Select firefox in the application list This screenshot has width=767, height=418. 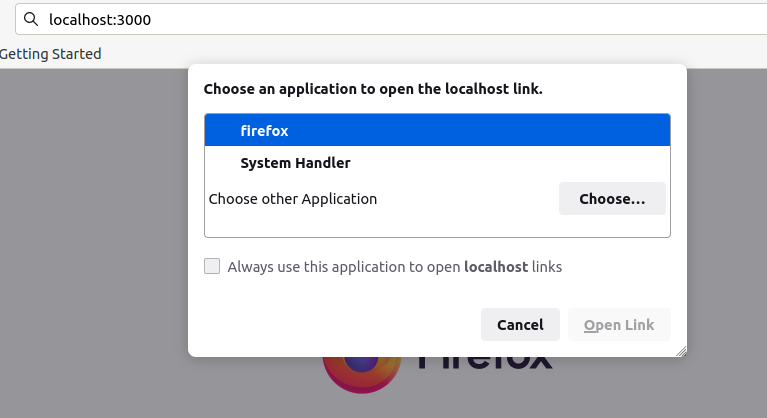pos(437,130)
